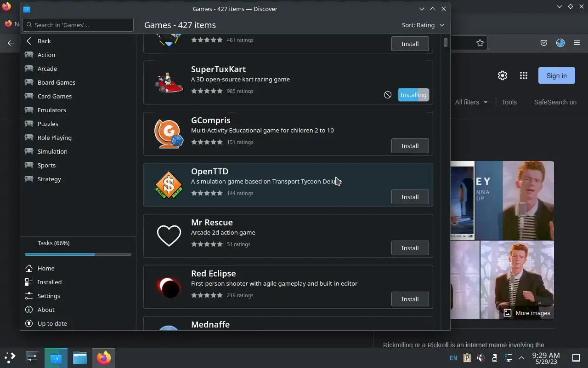Sign in to Google
The height and width of the screenshot is (368, 588).
click(556, 75)
